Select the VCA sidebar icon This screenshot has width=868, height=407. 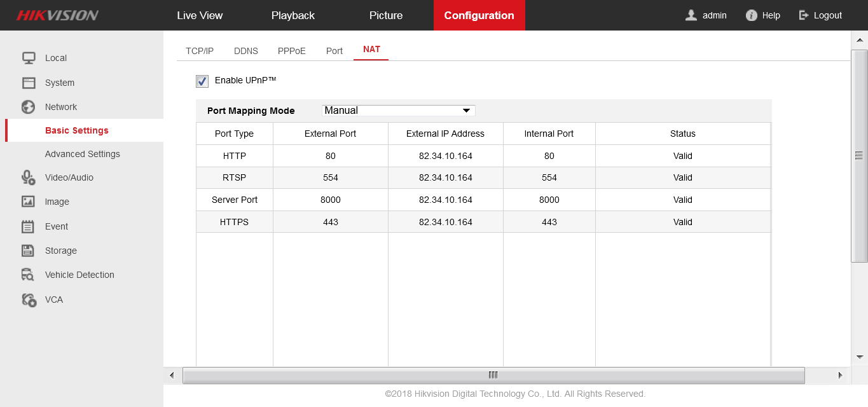tap(29, 300)
